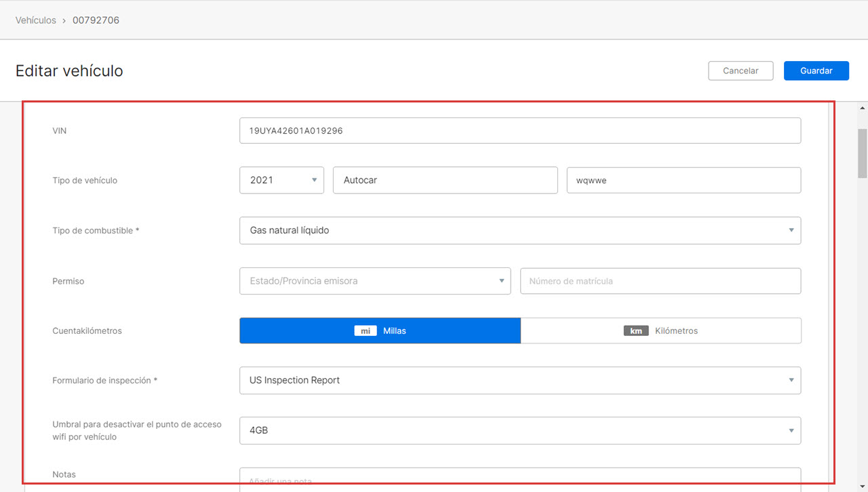Click the Cuentakilómetros label
The height and width of the screenshot is (492, 868).
coord(87,331)
